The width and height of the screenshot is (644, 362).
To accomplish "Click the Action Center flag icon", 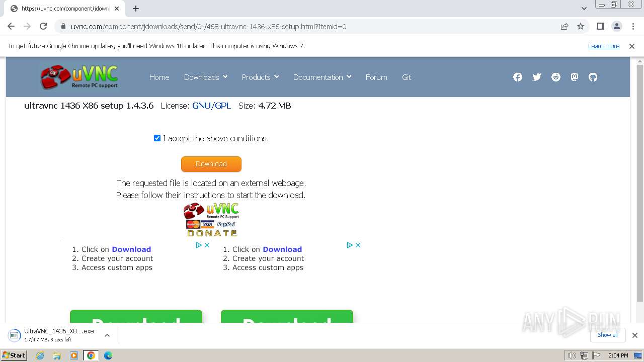I will point(597,355).
